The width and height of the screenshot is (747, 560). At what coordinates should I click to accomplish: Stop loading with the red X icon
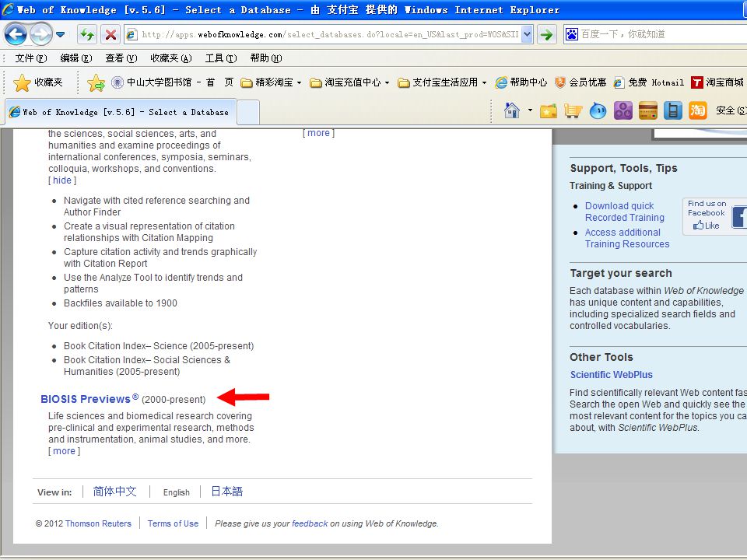pyautogui.click(x=110, y=34)
